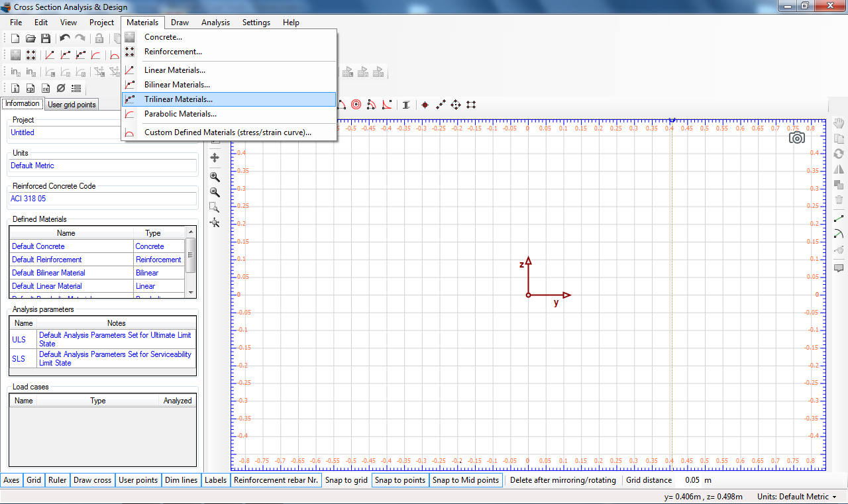
Task: Choose Parabolic Materials... menu entry
Action: (229, 114)
